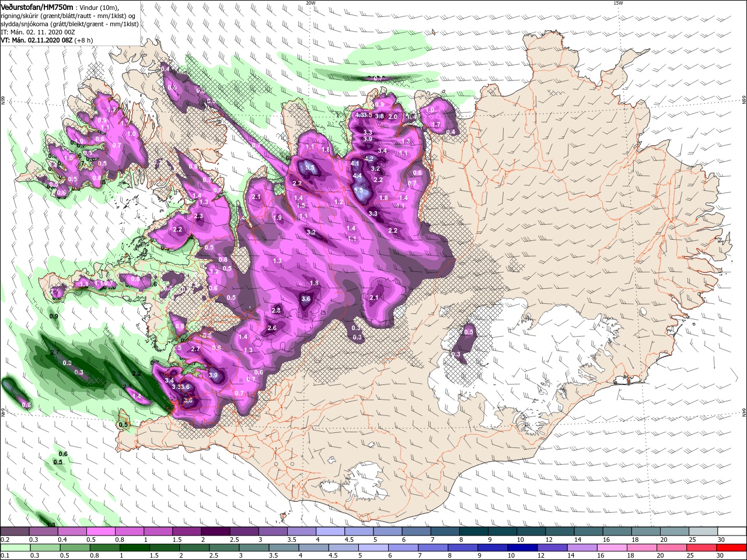Click the 15W longitude label at top
Image resolution: width=747 pixels, height=560 pixels.
pyautogui.click(x=618, y=3)
